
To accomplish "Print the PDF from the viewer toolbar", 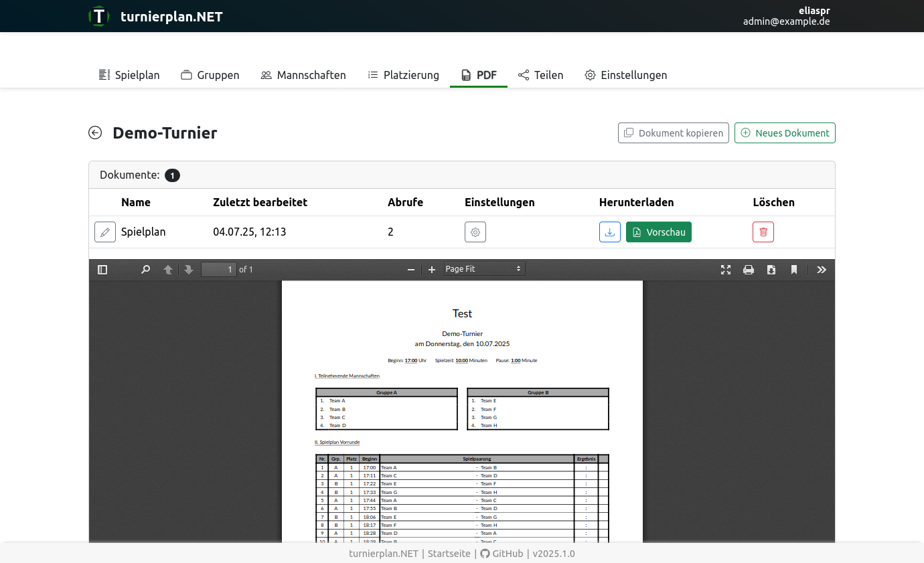I will pyautogui.click(x=749, y=269).
